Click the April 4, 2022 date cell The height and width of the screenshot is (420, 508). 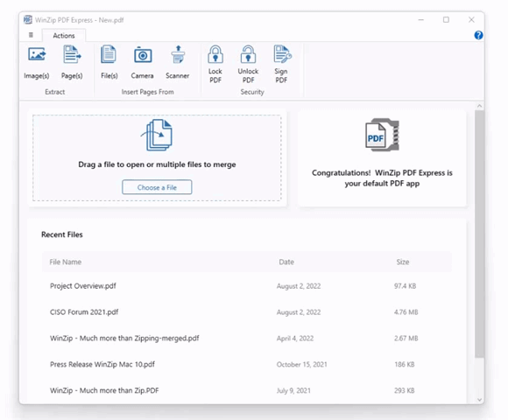[x=295, y=339]
